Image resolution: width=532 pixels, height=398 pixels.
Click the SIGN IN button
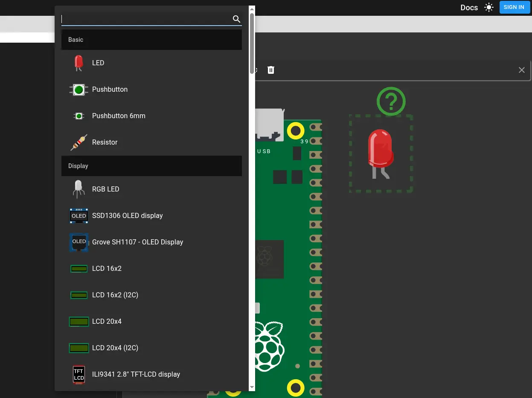tap(514, 7)
